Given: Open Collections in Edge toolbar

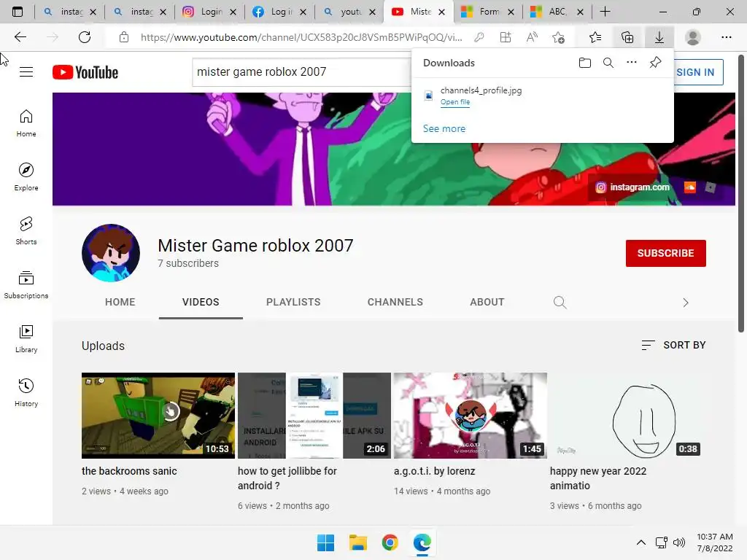Looking at the screenshot, I should tap(627, 37).
